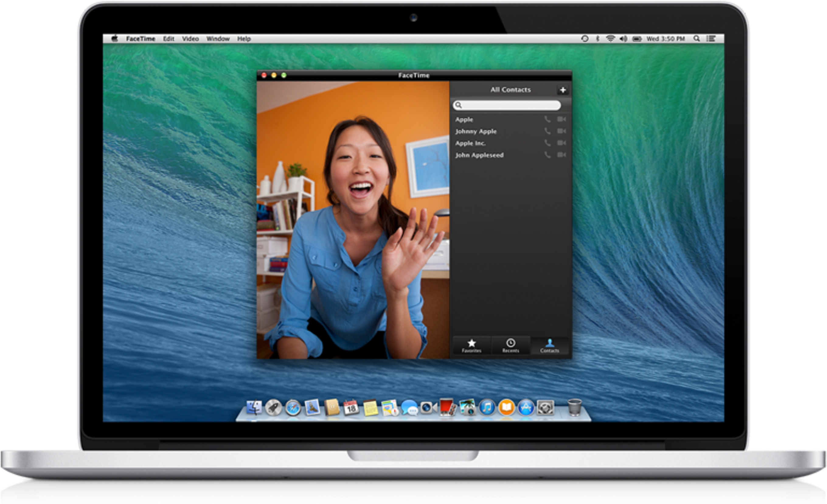The height and width of the screenshot is (504, 827).
Task: Switch to the Favorites tab
Action: 471,346
